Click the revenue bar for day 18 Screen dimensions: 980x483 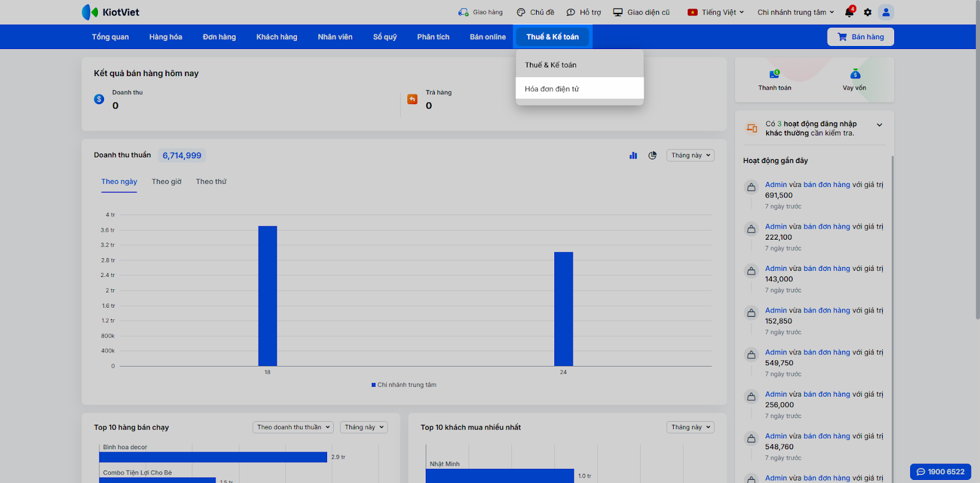click(268, 296)
